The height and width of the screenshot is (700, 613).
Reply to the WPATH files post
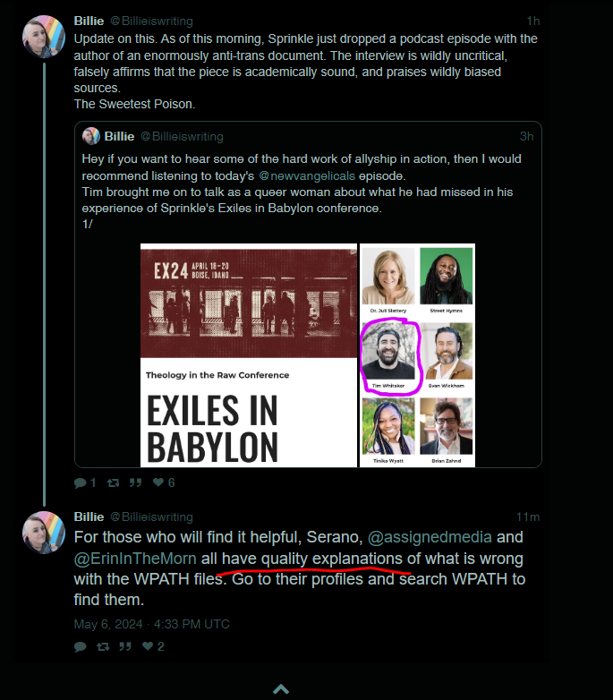click(x=81, y=646)
